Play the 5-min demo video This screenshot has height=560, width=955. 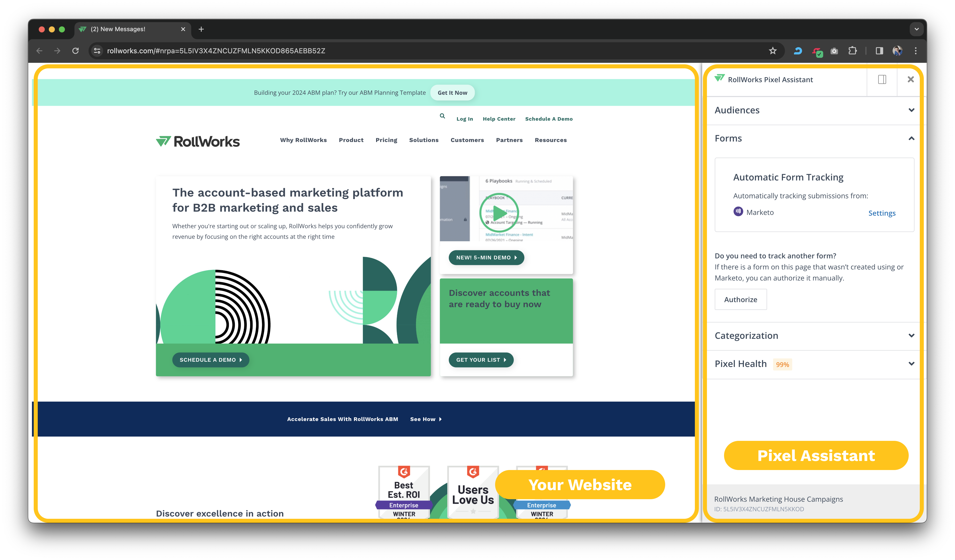[499, 213]
